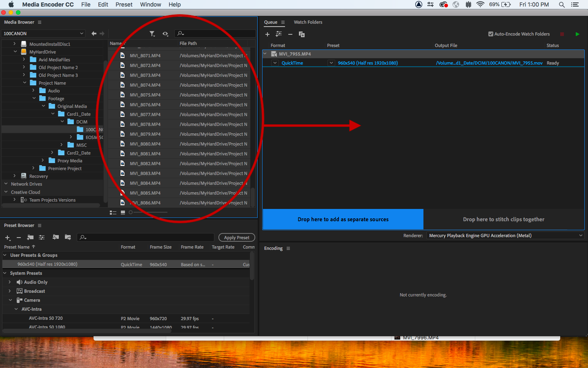Click the Media Encoder CC app menu
This screenshot has height=368, width=588.
48,4
